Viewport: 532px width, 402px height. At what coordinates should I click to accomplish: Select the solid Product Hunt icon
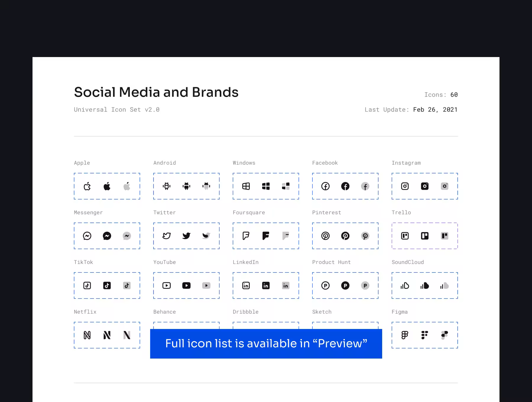[x=345, y=286]
